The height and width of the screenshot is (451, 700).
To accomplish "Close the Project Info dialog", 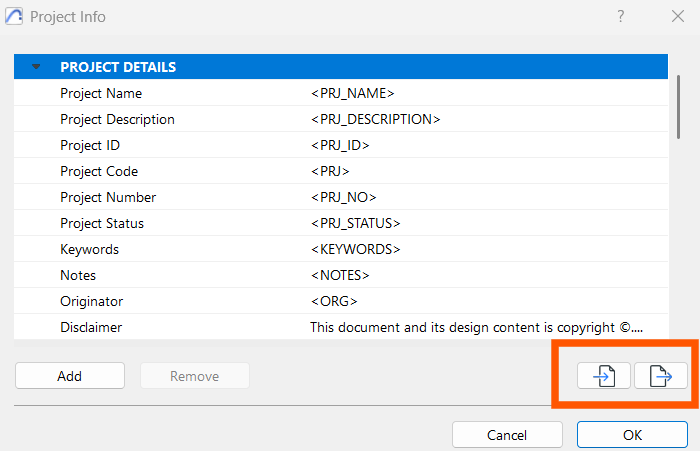I will 678,17.
